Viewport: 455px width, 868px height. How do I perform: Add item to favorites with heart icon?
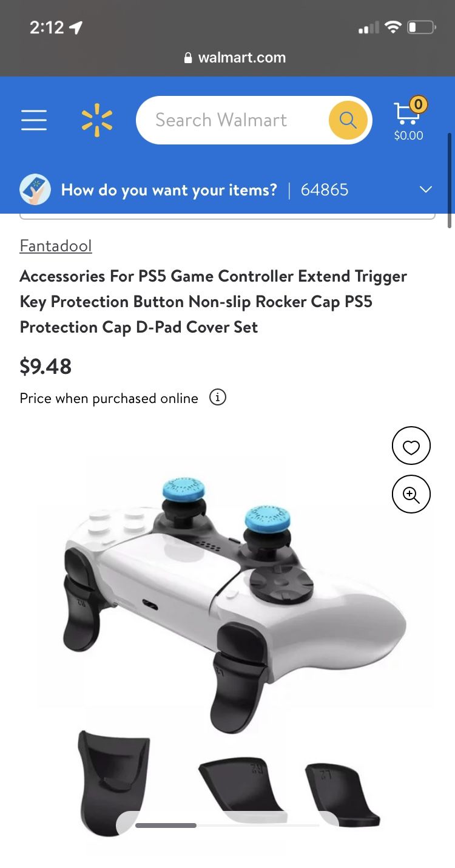411,447
